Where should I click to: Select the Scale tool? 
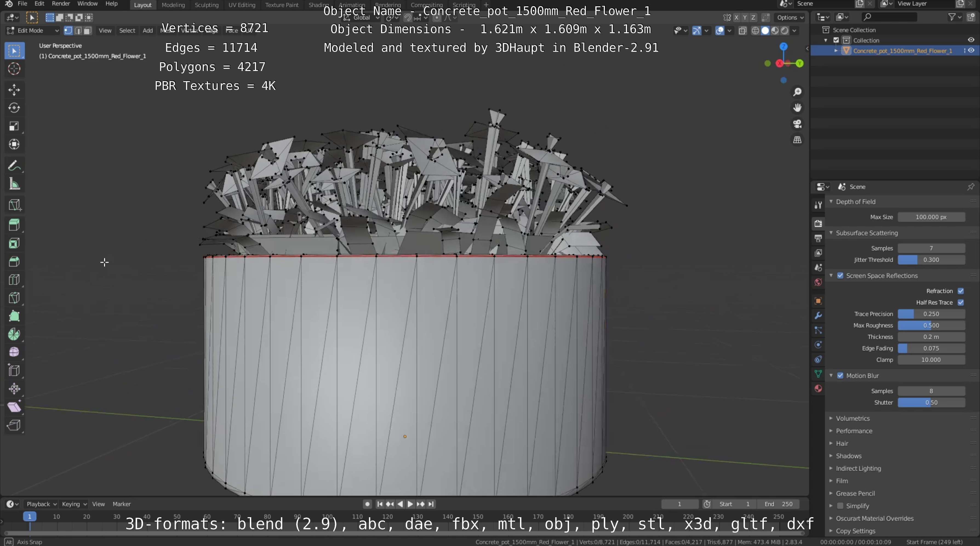[15, 126]
